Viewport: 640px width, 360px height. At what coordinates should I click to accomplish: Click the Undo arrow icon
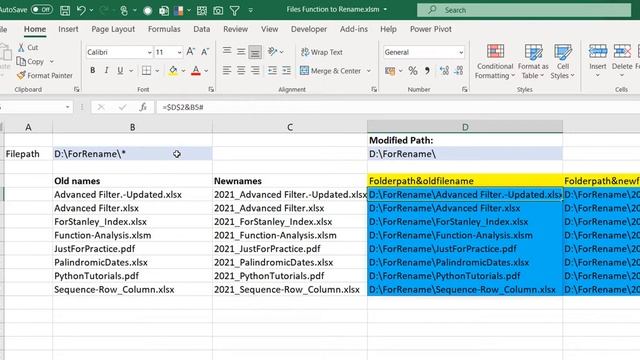click(x=81, y=10)
